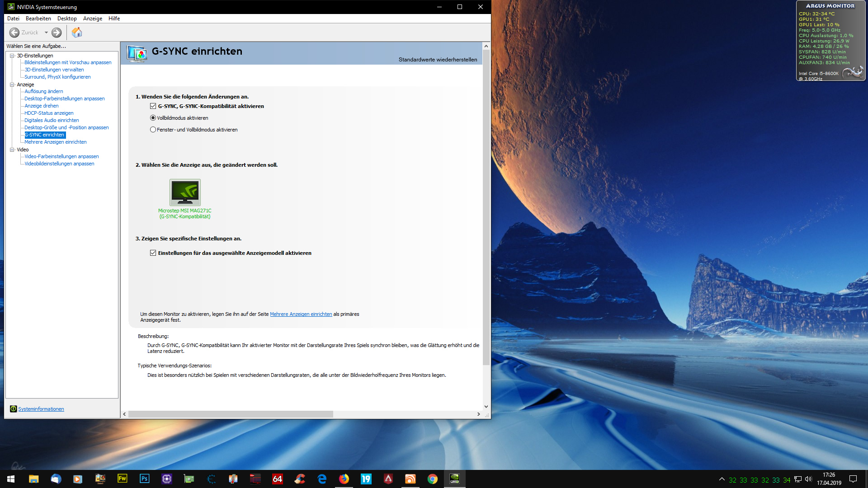Image resolution: width=868 pixels, height=488 pixels.
Task: Collapse the Video tree node
Action: tap(12, 150)
